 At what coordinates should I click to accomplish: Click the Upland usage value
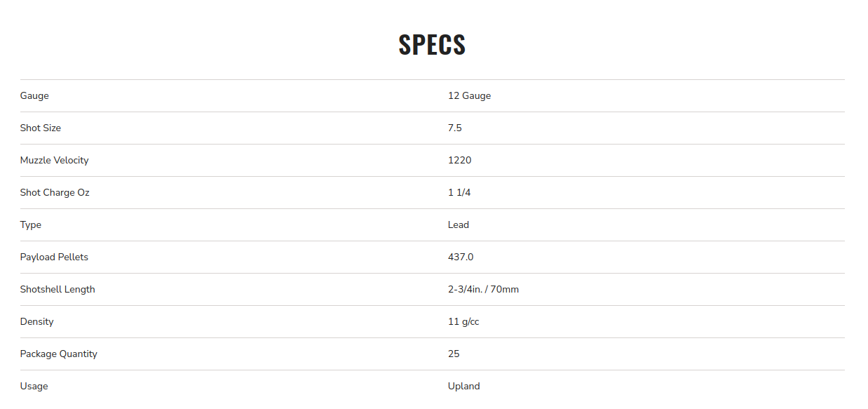[464, 386]
